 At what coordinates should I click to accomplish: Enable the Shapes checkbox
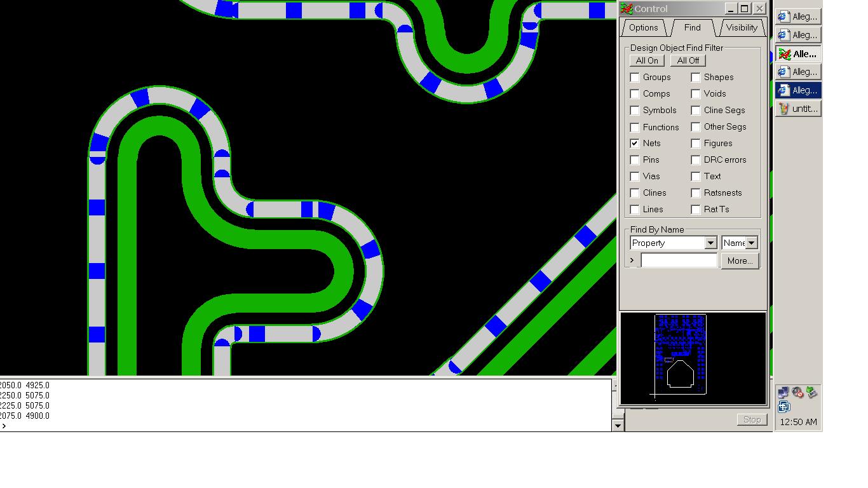(x=696, y=77)
